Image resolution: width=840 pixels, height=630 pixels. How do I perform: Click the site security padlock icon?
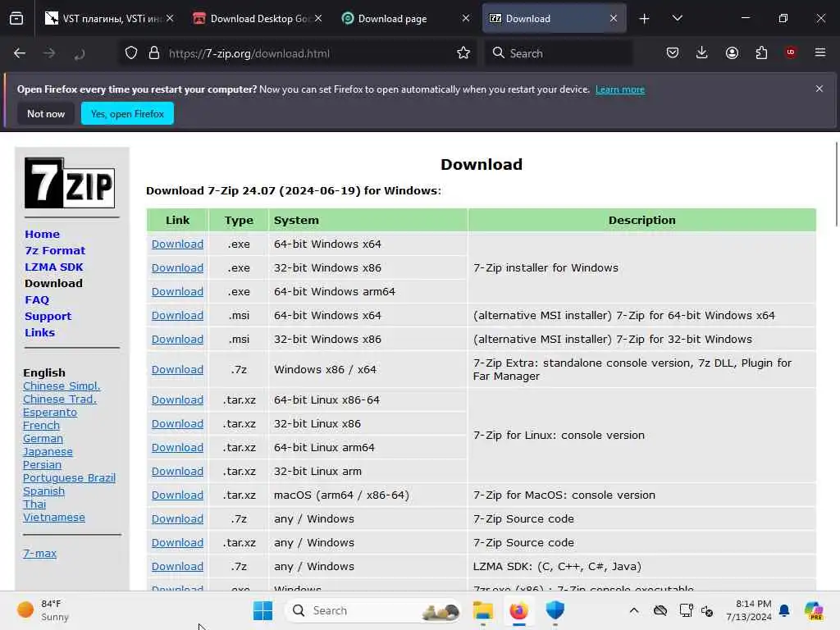(x=154, y=53)
